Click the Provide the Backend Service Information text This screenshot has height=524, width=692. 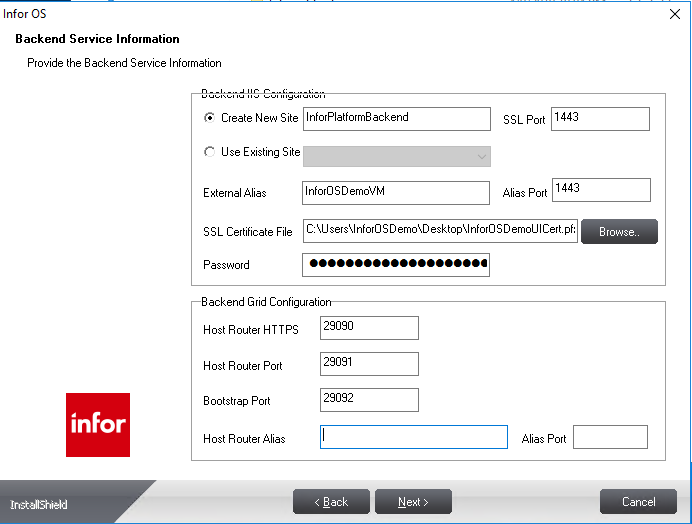124,63
